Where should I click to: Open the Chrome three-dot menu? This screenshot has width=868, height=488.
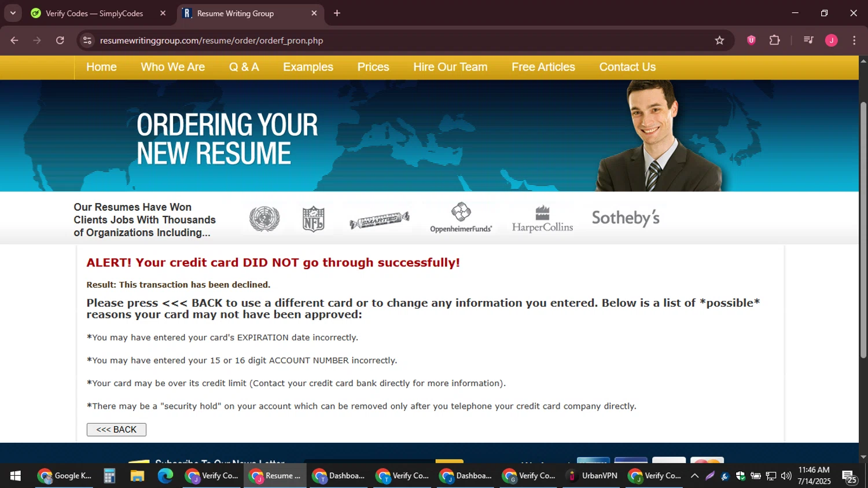point(854,41)
